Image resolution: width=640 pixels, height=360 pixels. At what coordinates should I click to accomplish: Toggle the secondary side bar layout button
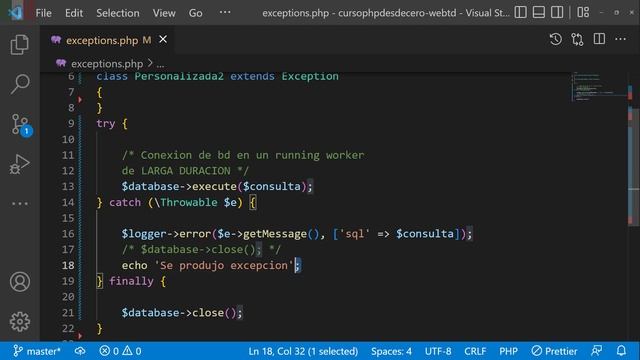557,12
